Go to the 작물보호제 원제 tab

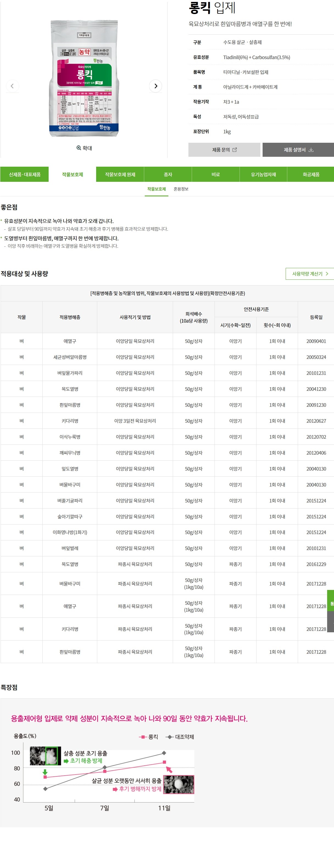click(120, 174)
